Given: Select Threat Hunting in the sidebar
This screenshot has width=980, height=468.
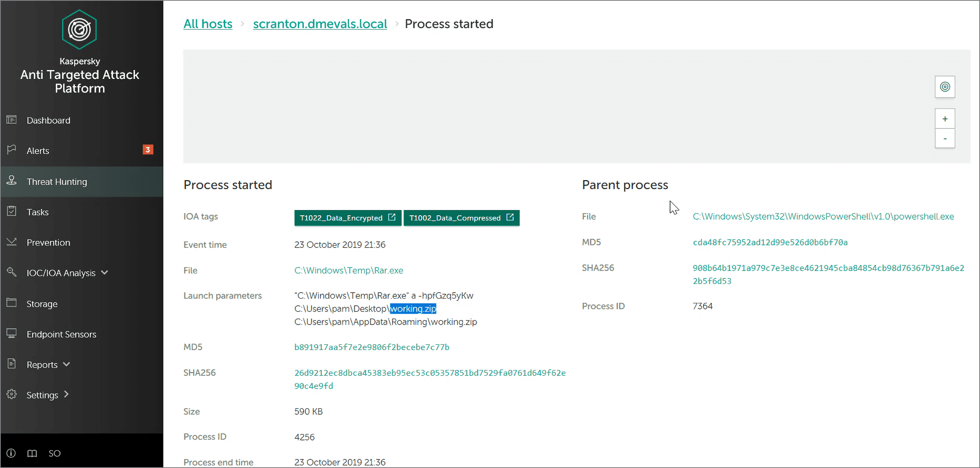Looking at the screenshot, I should [57, 182].
